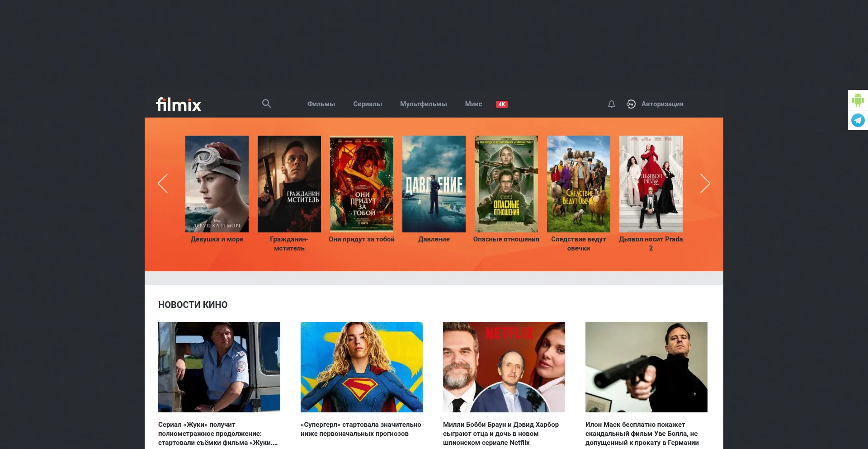Open the search magnifier icon
This screenshot has height=449, width=868.
pos(266,104)
